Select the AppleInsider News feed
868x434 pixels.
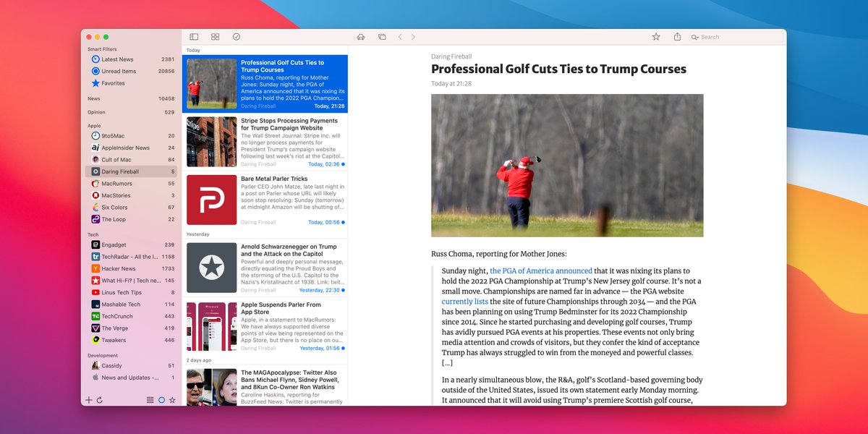[x=132, y=148]
